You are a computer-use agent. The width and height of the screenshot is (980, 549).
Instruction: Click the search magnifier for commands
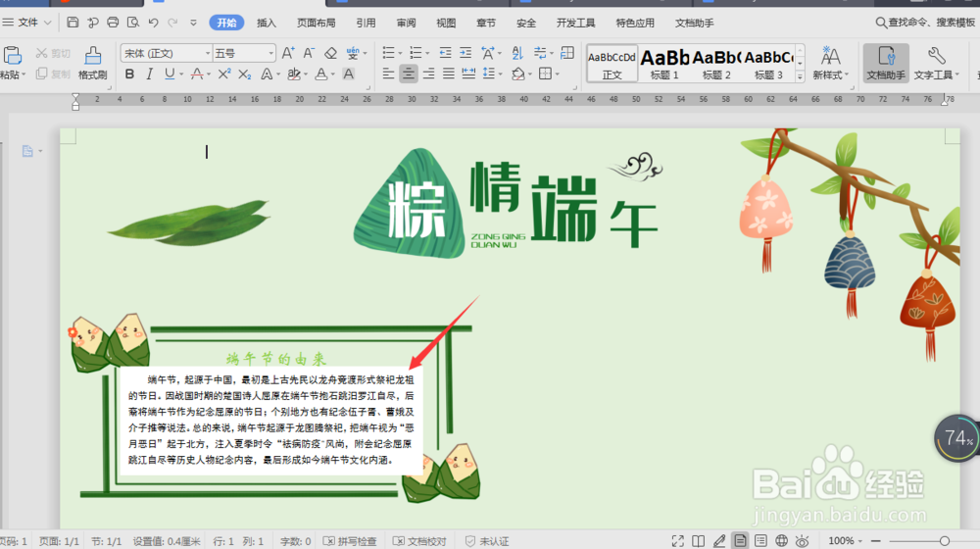[881, 23]
